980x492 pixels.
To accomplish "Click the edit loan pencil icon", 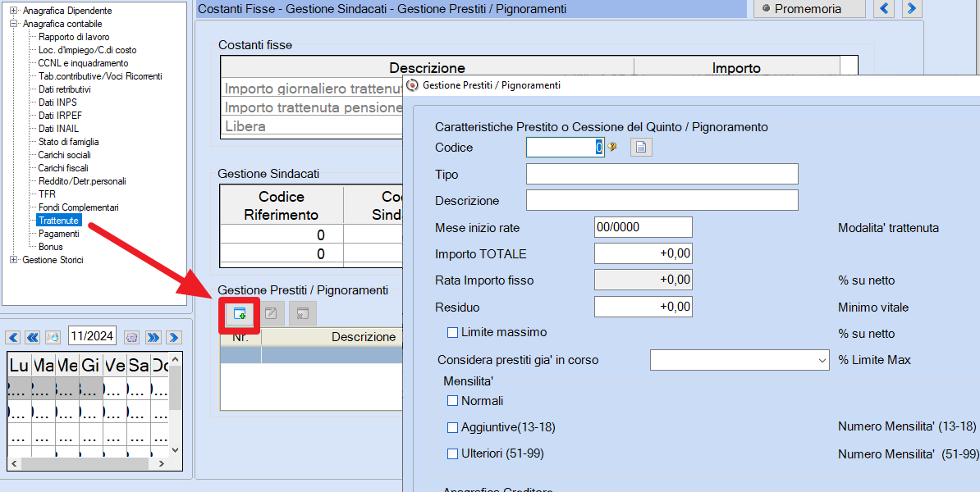I will click(271, 313).
